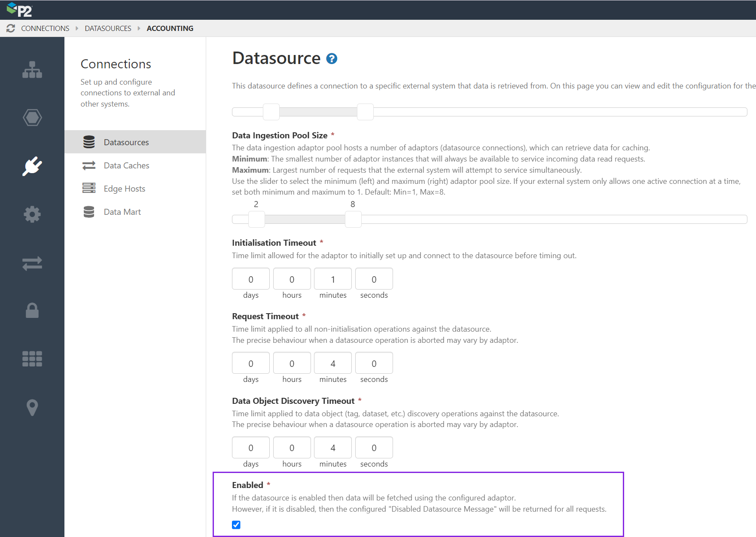Select the transfer arrows sidebar icon
This screenshot has height=537, width=756.
[x=32, y=263]
